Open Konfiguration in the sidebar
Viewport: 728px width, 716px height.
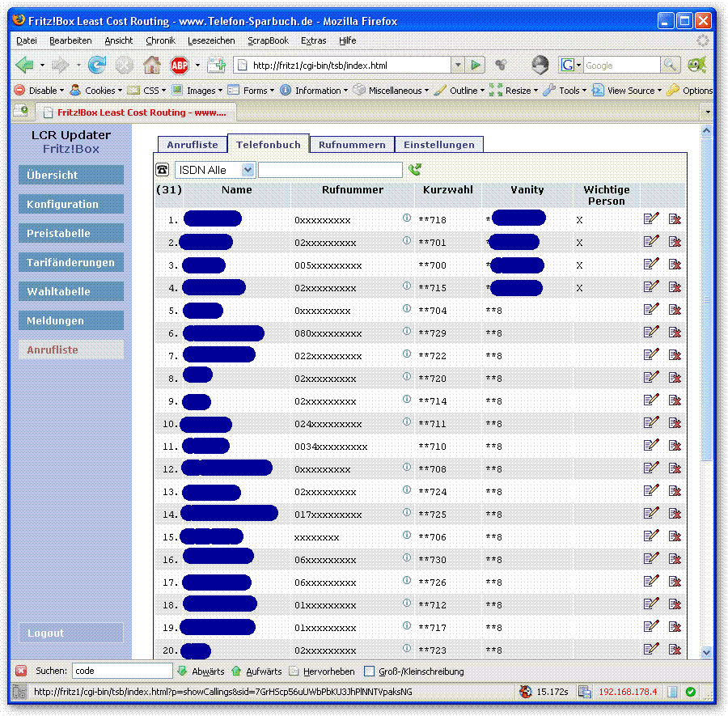tap(71, 204)
